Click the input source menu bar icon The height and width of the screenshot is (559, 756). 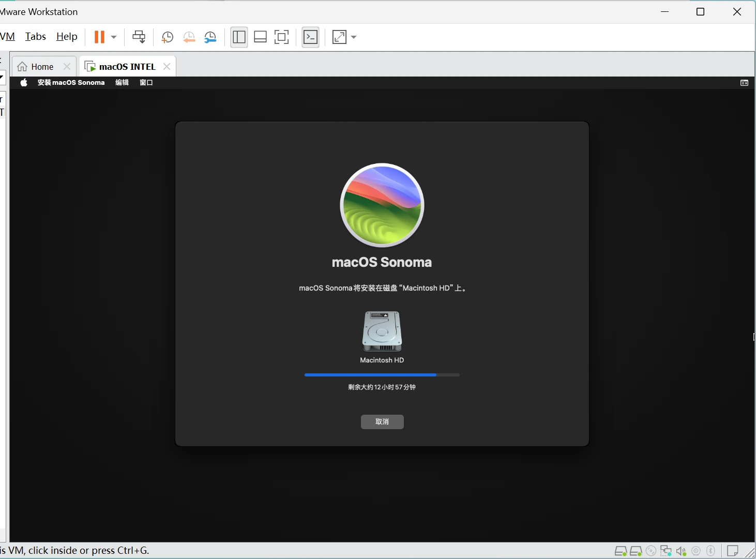pos(744,83)
